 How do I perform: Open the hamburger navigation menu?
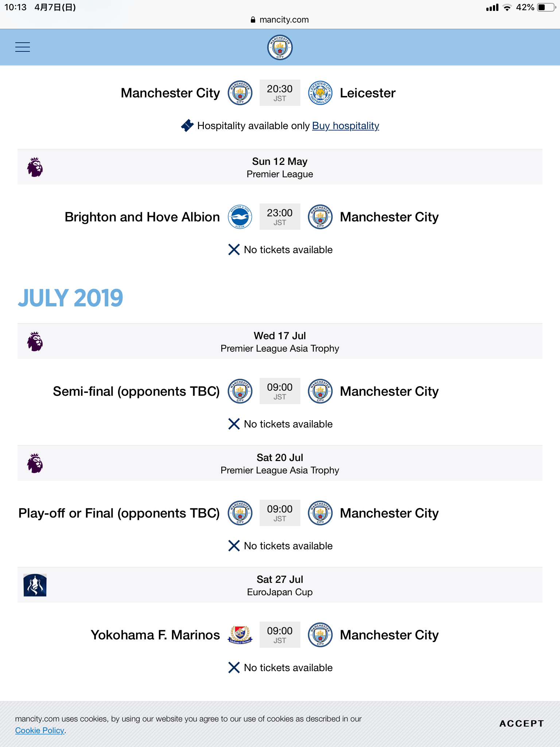pos(23,47)
